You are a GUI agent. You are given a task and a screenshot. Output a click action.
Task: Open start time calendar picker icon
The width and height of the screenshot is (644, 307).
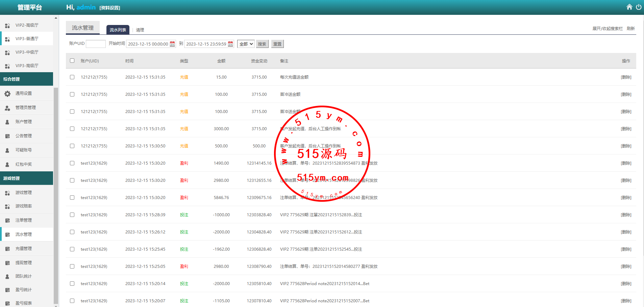point(172,44)
